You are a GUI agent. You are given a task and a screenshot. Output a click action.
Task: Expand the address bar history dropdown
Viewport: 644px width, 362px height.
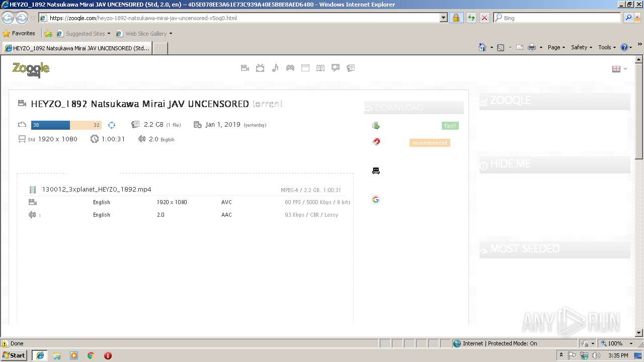443,18
